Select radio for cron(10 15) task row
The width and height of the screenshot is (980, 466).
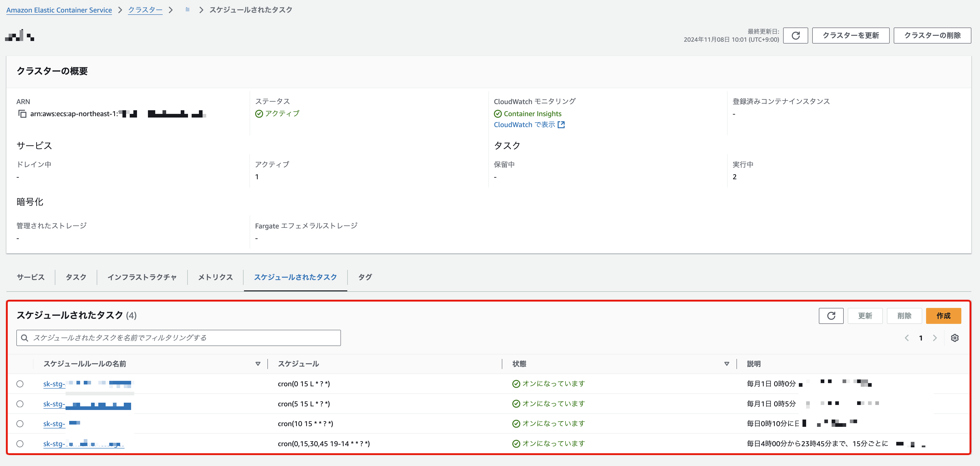point(20,424)
